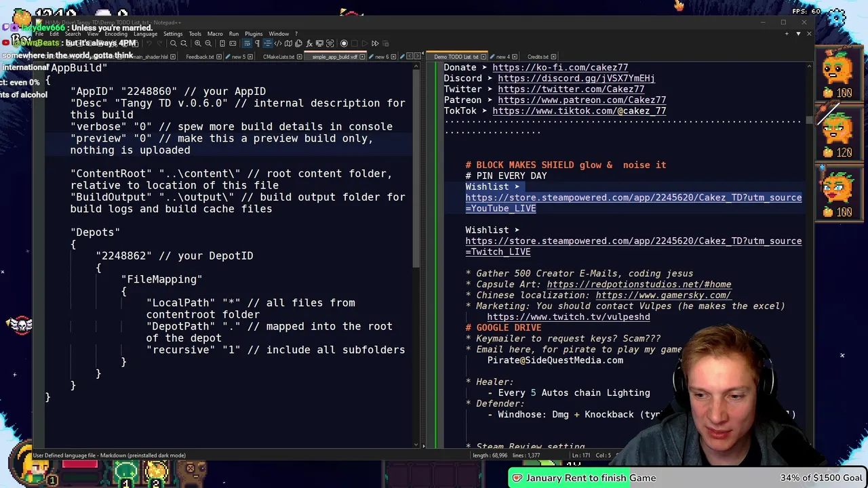
Task: Toggle Show All Characters pilcrow icon
Action: click(258, 43)
